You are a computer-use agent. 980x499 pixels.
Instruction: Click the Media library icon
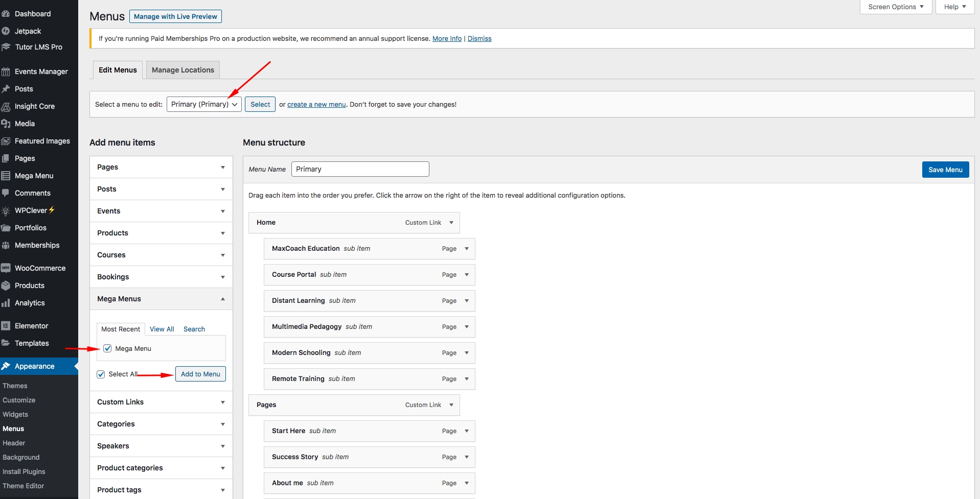pyautogui.click(x=6, y=124)
